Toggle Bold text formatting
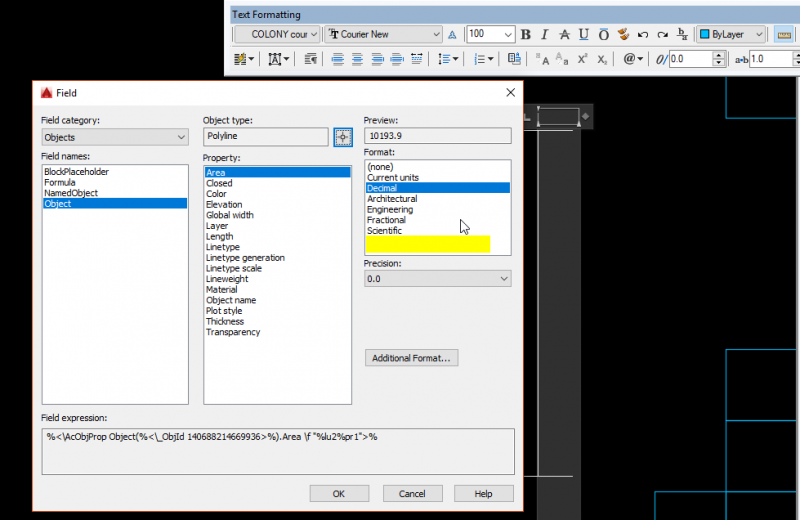The width and height of the screenshot is (800, 520). (x=525, y=34)
